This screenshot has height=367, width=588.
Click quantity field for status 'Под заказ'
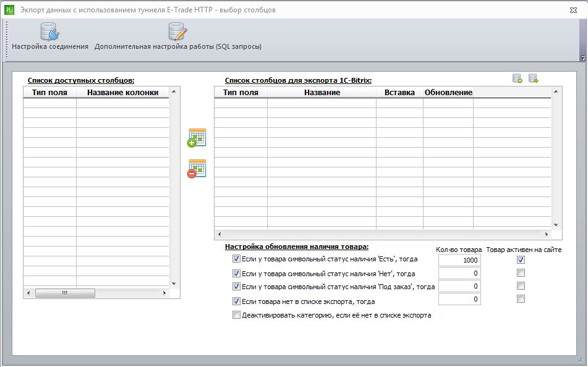tap(459, 287)
